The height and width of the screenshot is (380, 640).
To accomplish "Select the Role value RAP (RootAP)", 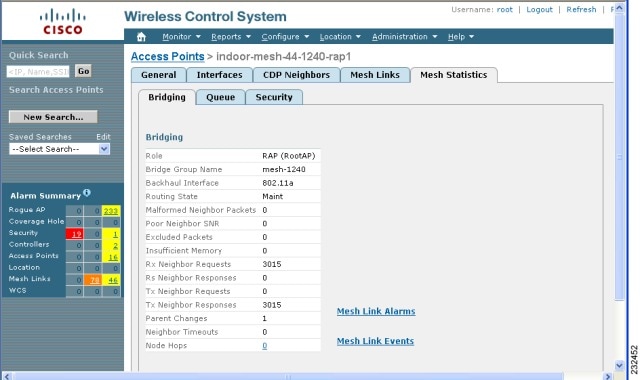I will (x=289, y=156).
